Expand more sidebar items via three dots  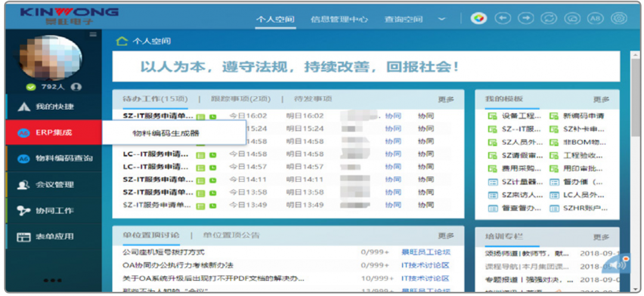tap(52, 280)
